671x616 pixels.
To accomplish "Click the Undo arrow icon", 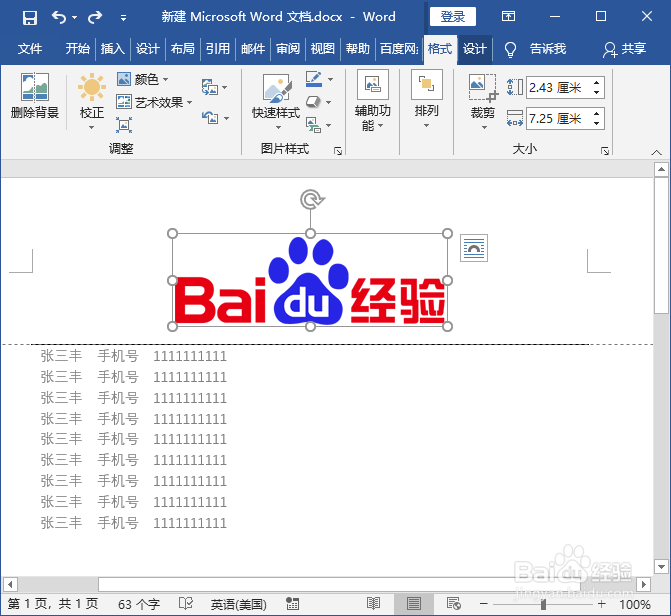I will (x=59, y=18).
